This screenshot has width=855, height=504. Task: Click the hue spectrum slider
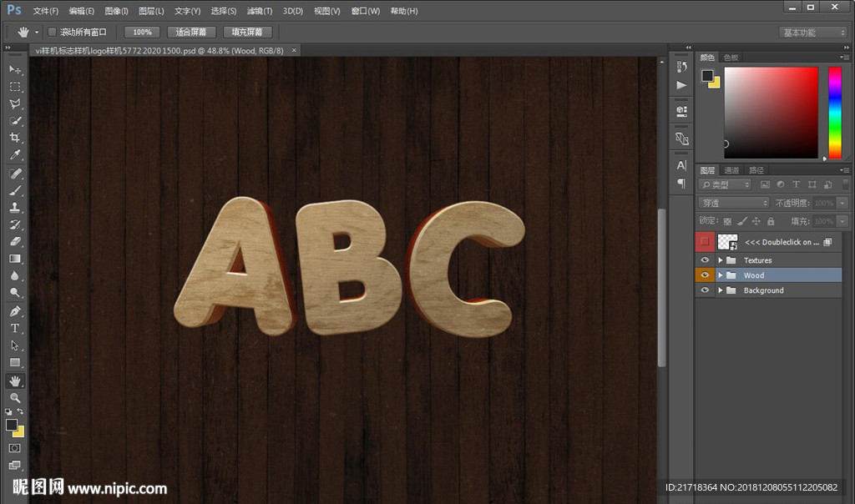(x=835, y=113)
